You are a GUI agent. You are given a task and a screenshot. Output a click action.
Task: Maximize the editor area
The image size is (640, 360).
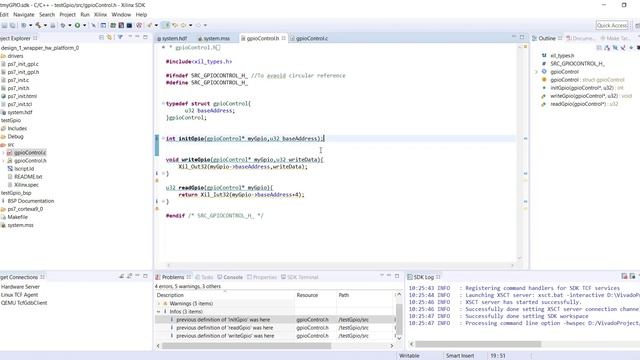[522, 37]
